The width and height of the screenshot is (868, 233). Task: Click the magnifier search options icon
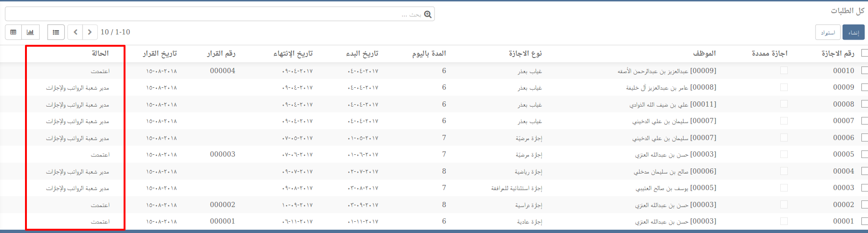point(427,15)
